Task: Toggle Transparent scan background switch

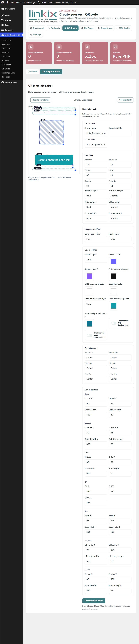Action: click(90, 335)
